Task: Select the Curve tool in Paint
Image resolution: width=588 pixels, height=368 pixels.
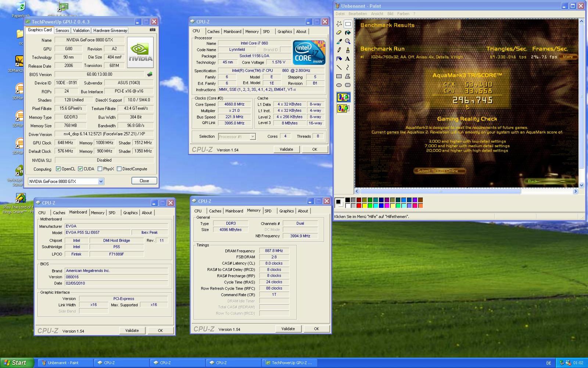Action: [348, 68]
